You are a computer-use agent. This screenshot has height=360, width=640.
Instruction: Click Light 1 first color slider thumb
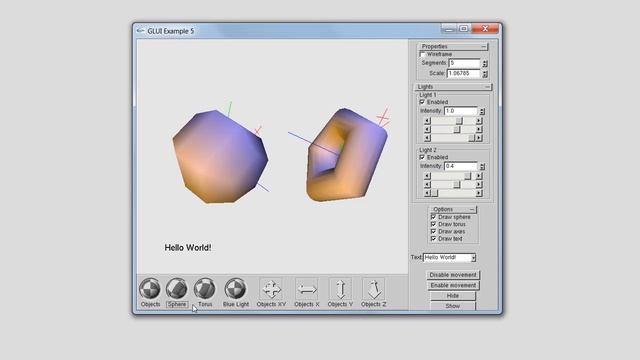click(x=459, y=121)
